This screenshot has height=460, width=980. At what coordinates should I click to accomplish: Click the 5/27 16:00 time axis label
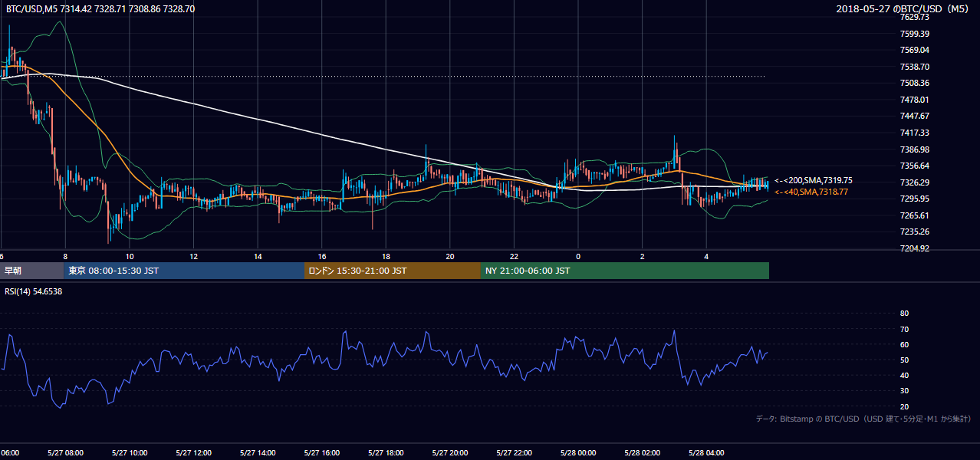tap(321, 453)
